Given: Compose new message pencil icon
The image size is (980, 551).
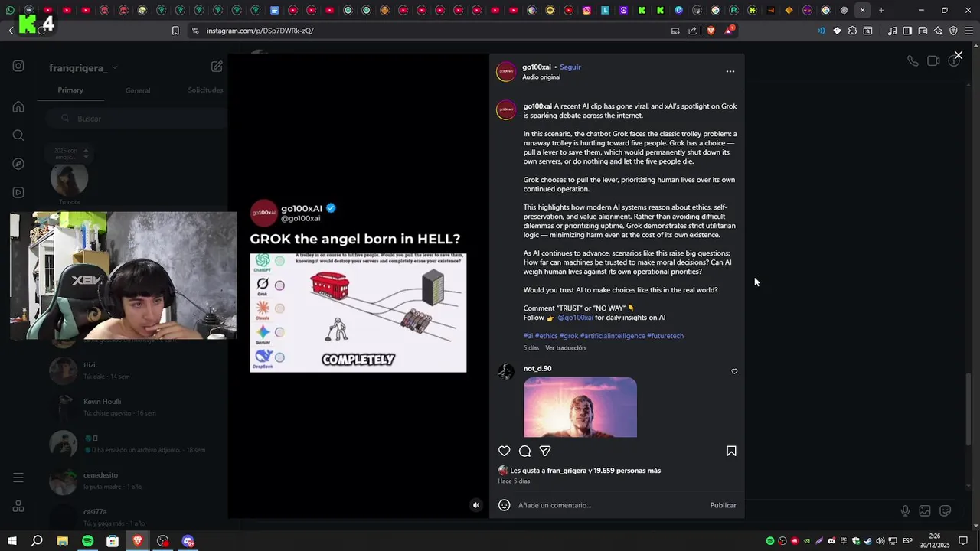Looking at the screenshot, I should [x=217, y=67].
